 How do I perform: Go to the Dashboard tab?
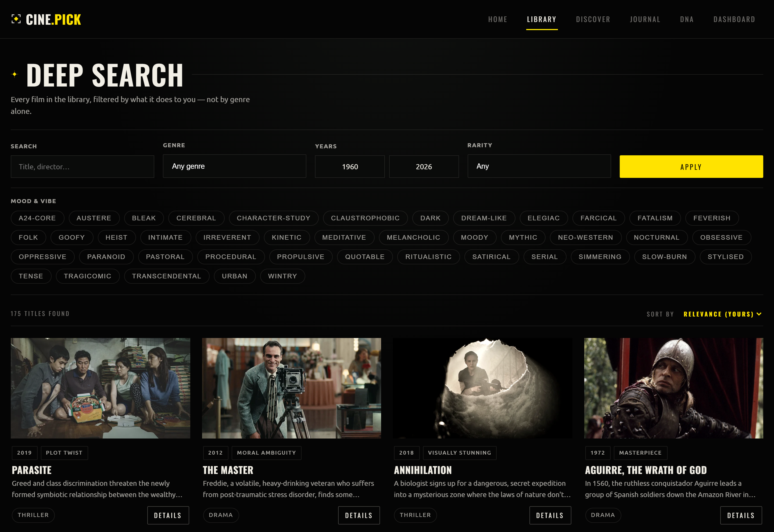click(x=734, y=19)
